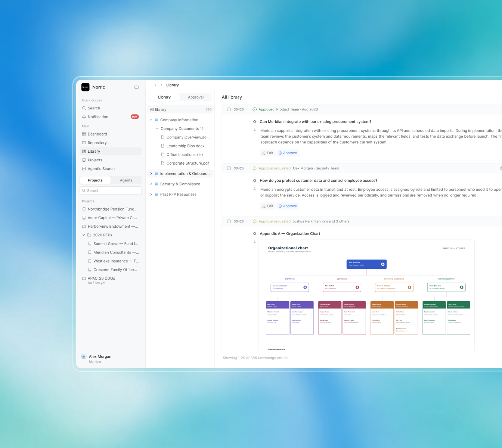Go forward with right chevron

click(161, 85)
